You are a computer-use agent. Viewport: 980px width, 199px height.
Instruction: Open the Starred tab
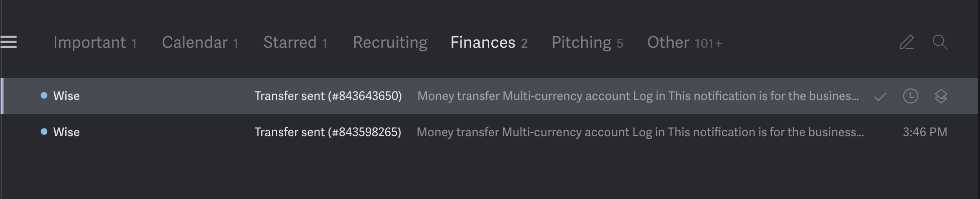tap(295, 43)
